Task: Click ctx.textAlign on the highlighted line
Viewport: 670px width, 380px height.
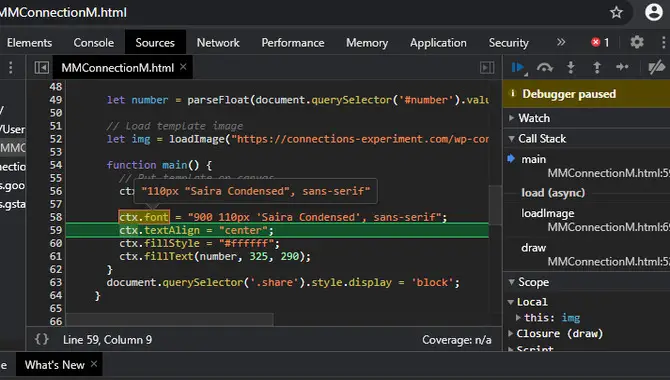Action: (159, 230)
